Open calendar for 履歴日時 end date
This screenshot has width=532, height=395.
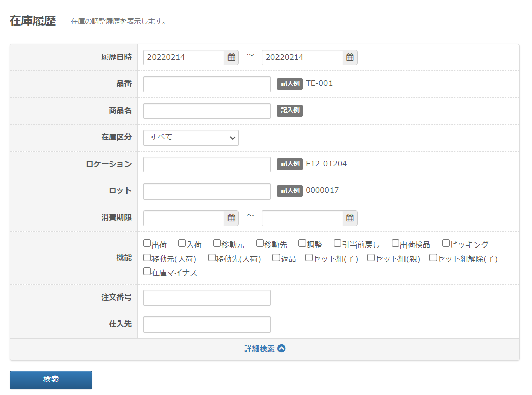tap(350, 58)
